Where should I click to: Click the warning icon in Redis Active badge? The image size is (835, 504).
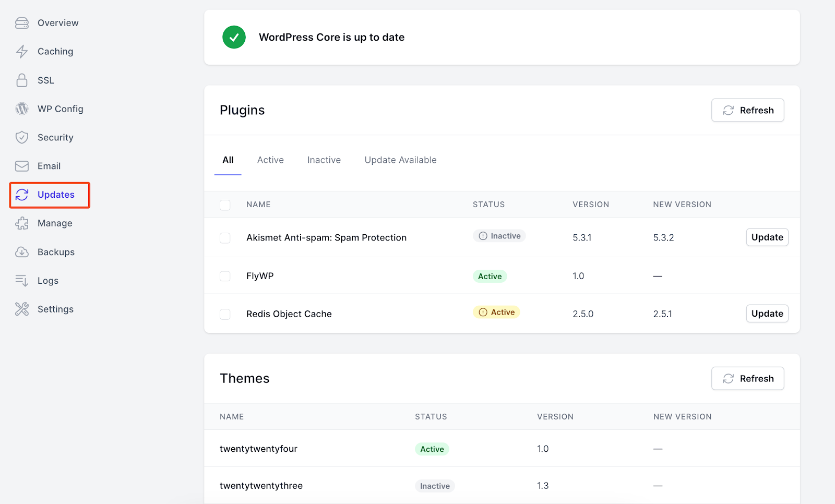coord(483,312)
